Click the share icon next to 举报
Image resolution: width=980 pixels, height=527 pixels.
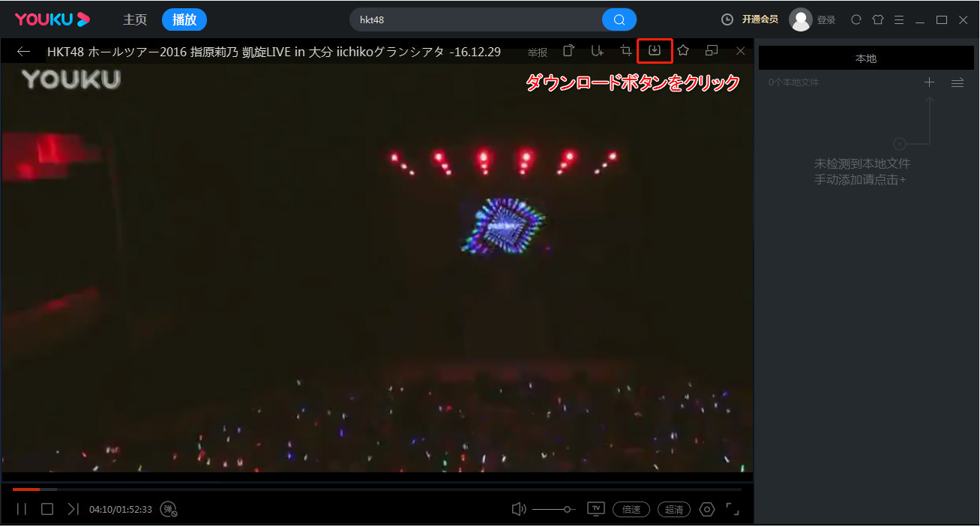(x=569, y=50)
